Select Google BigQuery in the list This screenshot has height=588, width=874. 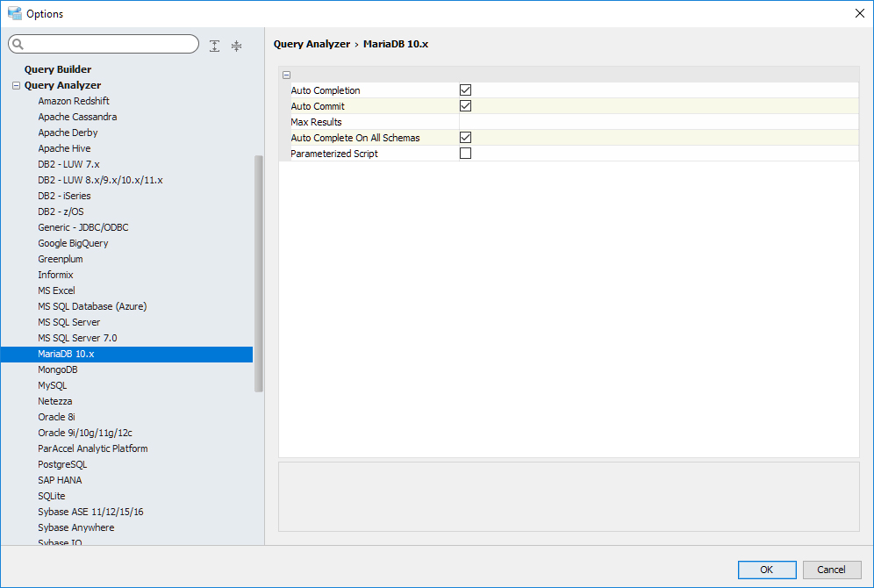coord(73,243)
